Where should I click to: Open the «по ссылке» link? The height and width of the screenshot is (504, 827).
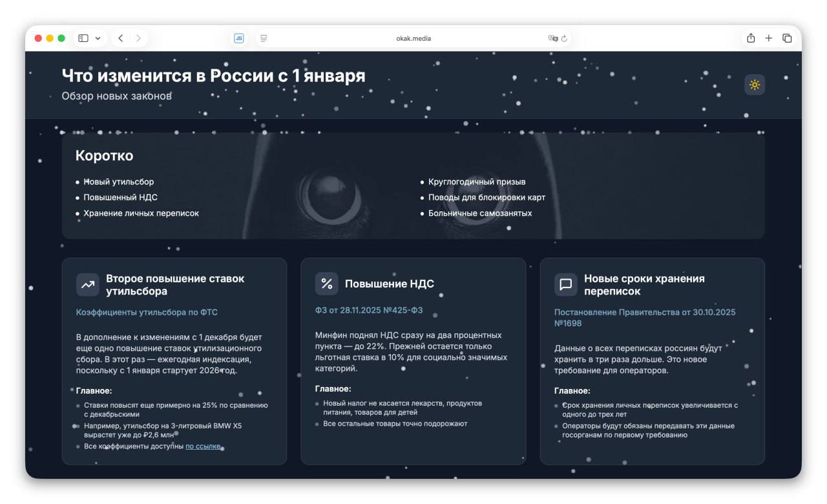coord(203,446)
